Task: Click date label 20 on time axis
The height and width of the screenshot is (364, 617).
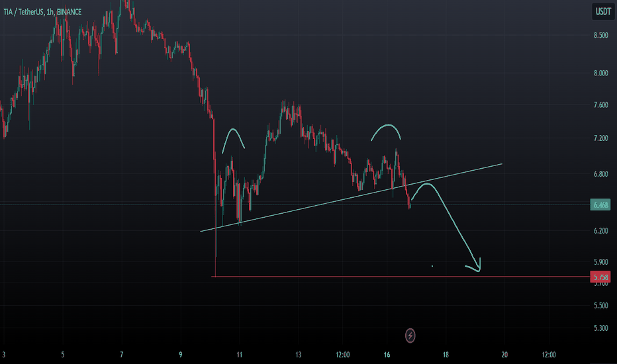Action: [x=504, y=355]
